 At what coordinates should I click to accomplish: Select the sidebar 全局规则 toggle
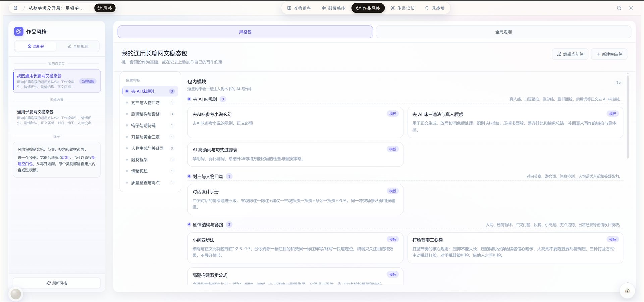pyautogui.click(x=78, y=46)
